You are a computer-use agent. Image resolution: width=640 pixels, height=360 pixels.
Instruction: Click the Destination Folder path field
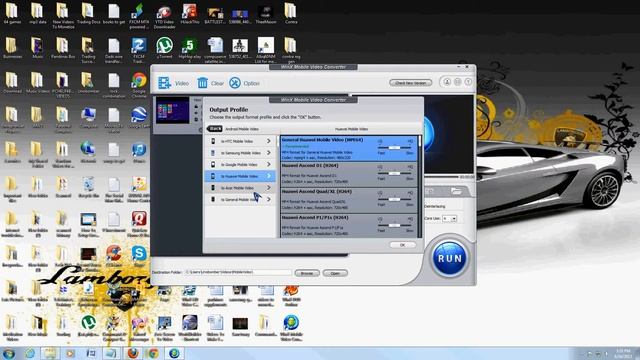tap(238, 272)
